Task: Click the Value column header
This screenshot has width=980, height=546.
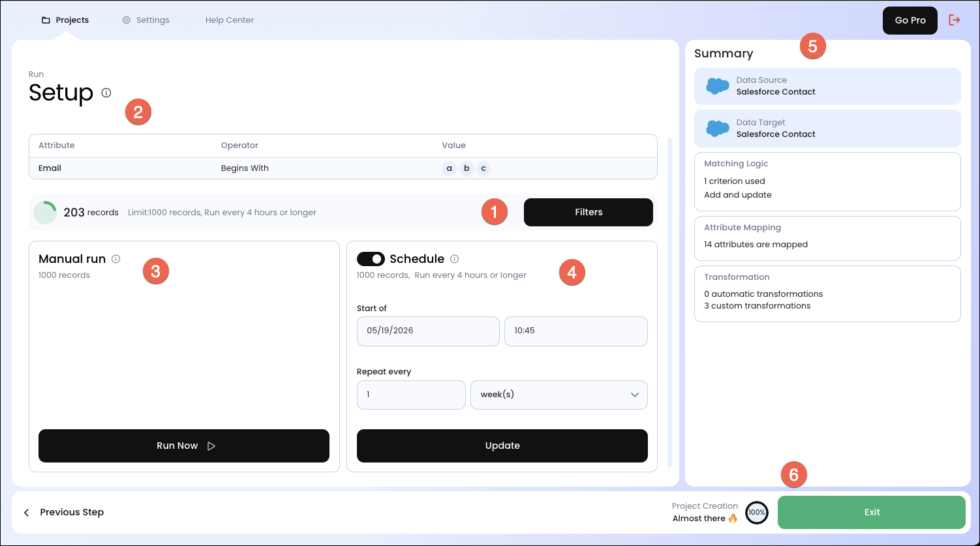Action: (453, 145)
